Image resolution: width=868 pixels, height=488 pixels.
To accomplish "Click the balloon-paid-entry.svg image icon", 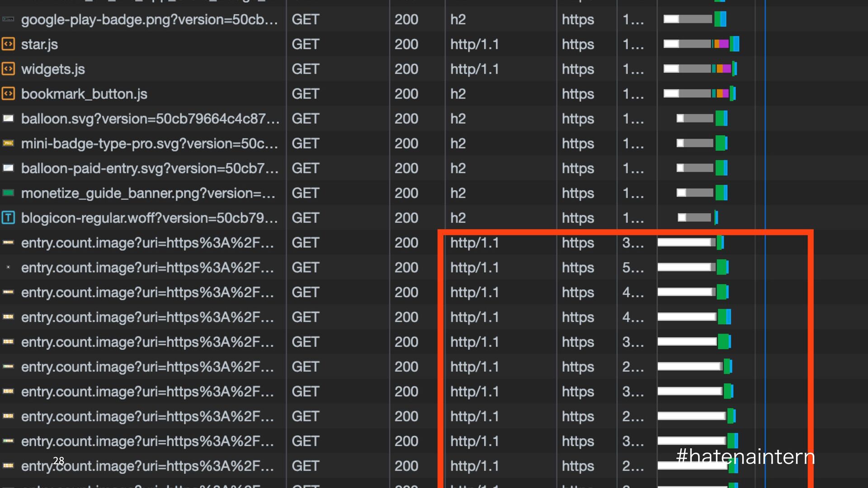I will (x=8, y=168).
